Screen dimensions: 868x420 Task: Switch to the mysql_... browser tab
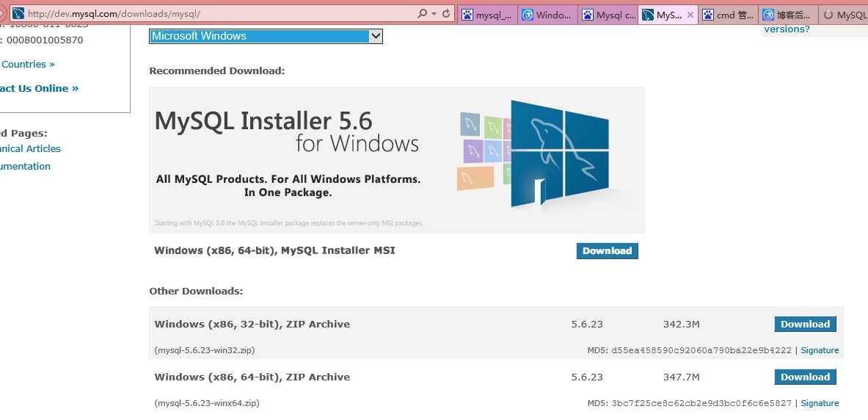point(487,15)
